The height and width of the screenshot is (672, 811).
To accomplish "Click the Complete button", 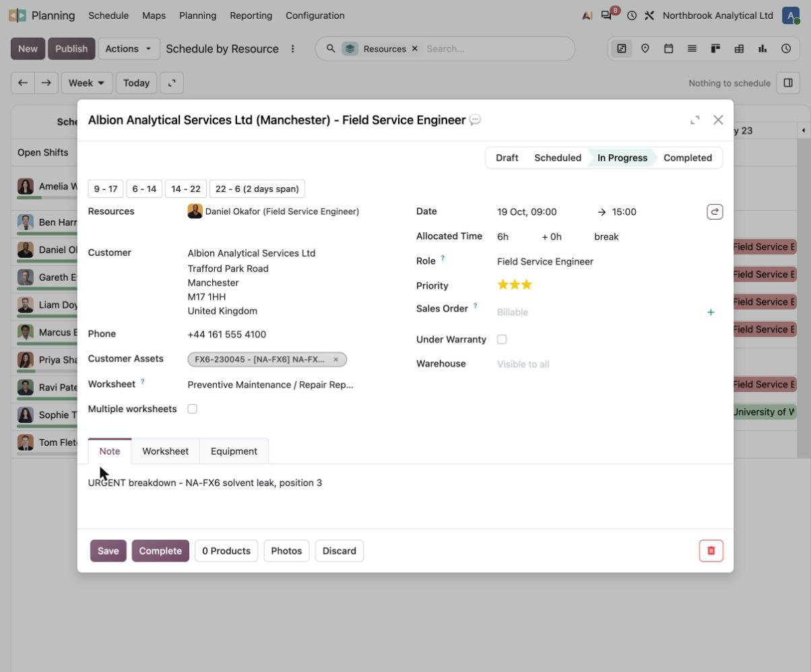I will (160, 551).
